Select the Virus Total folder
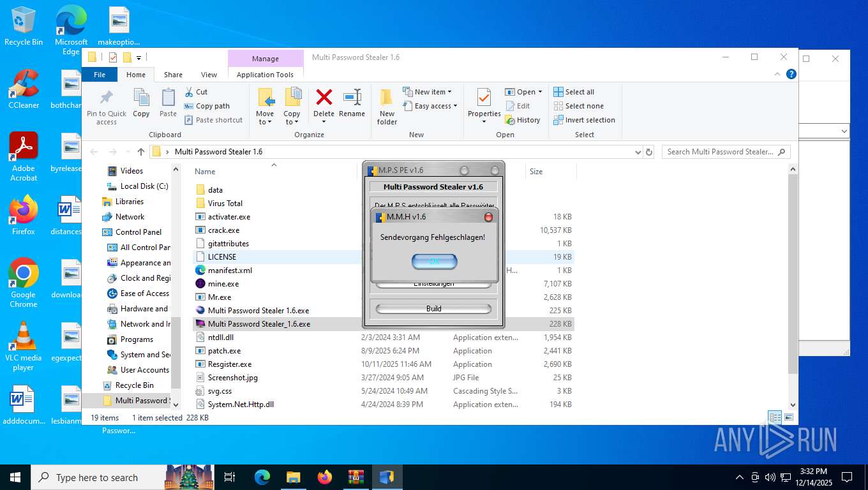Screen dimensions: 868x490 [225, 204]
